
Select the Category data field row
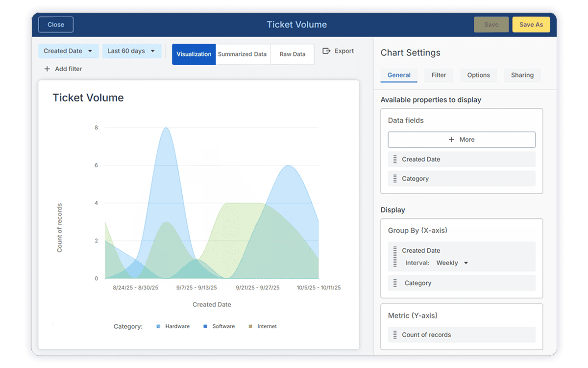[462, 179]
